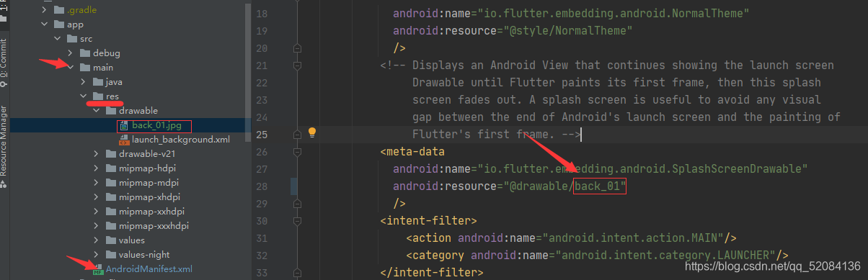Click the app folder icon
Image resolution: width=868 pixels, height=280 pixels.
click(59, 24)
